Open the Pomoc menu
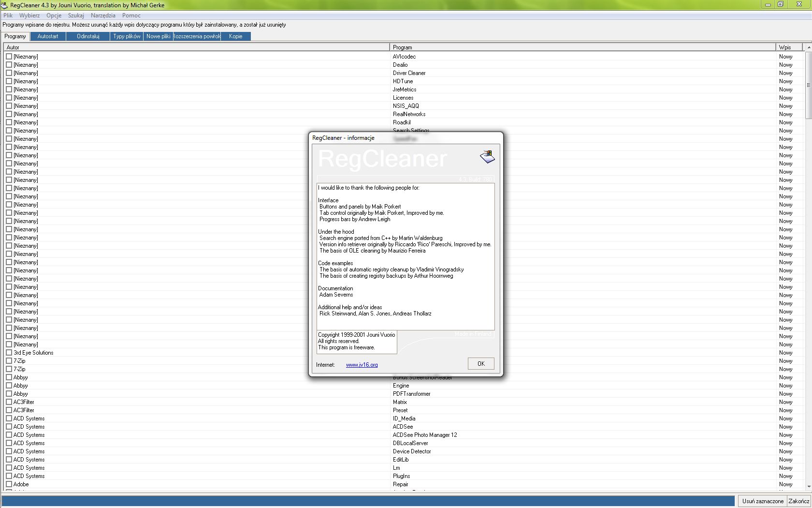 131,15
